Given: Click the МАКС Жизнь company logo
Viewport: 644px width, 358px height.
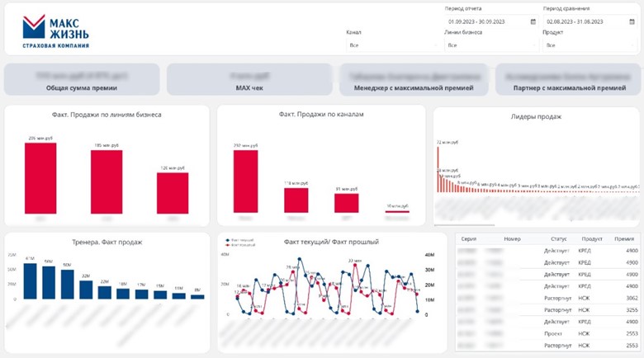Looking at the screenshot, I should point(56,31).
